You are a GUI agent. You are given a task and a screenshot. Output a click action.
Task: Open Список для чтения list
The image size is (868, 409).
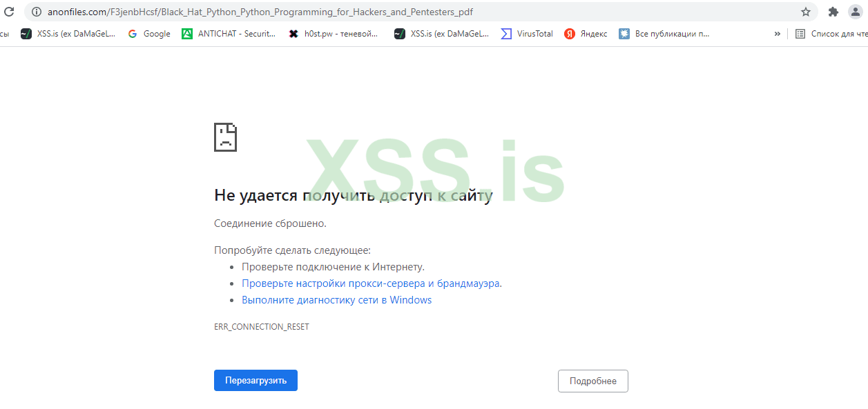click(833, 33)
